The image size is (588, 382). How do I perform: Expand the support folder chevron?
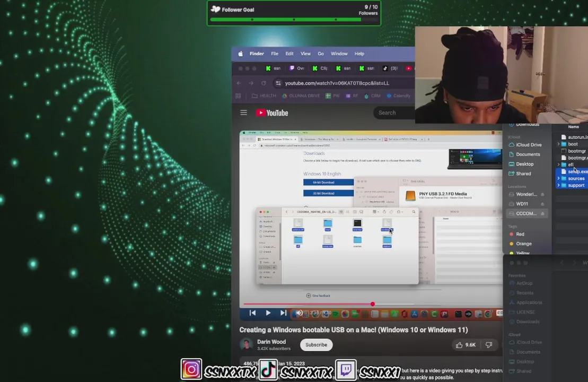coord(558,185)
